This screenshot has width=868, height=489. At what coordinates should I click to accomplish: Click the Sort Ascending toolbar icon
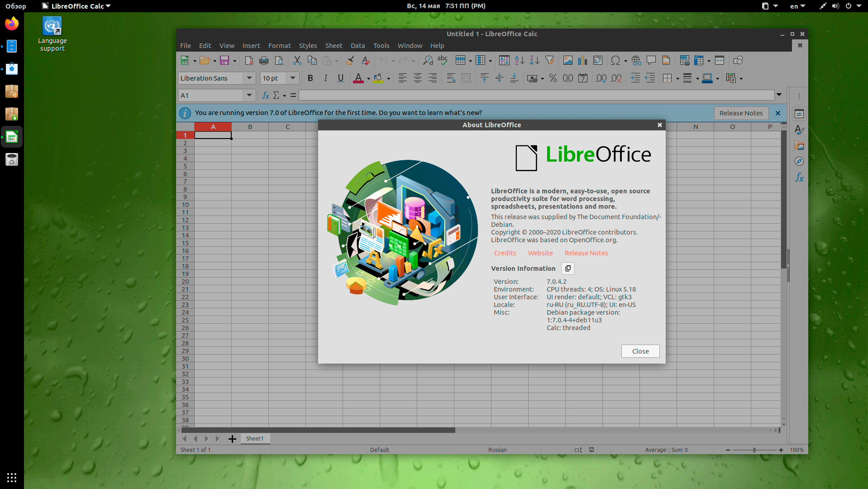(520, 61)
